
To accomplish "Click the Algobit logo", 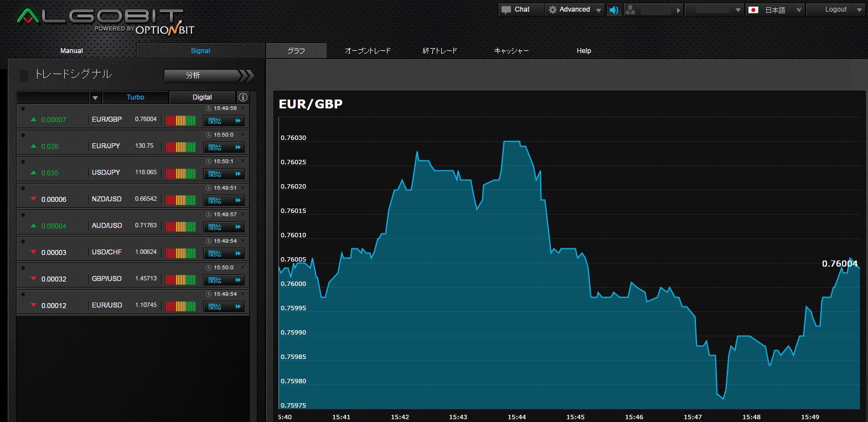I will (x=105, y=21).
